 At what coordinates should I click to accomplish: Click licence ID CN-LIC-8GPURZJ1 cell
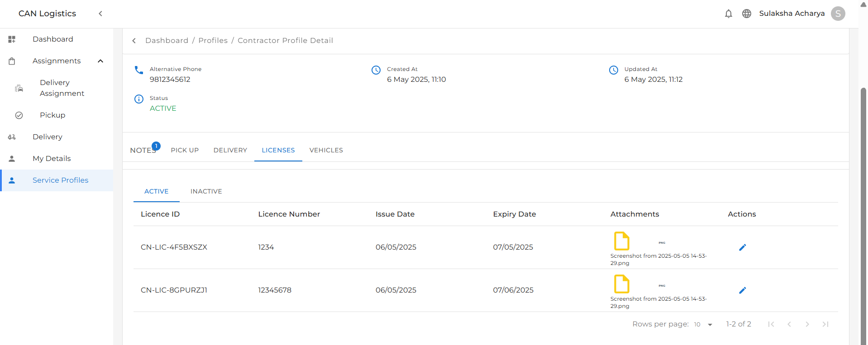174,290
